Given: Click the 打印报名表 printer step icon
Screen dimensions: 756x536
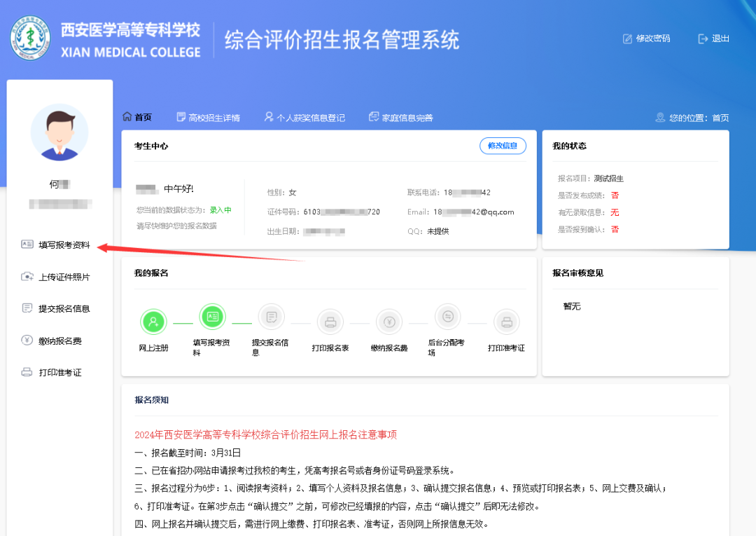Looking at the screenshot, I should click(x=330, y=322).
